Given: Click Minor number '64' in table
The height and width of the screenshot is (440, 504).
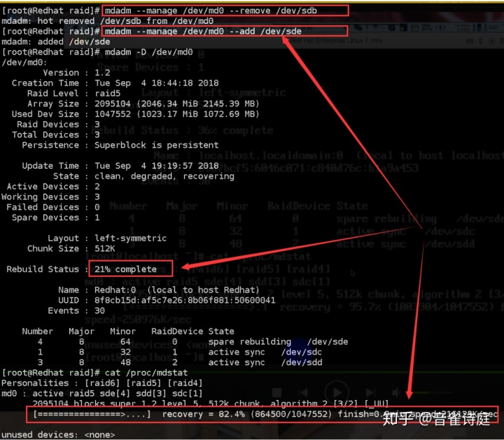Looking at the screenshot, I should (x=125, y=341).
